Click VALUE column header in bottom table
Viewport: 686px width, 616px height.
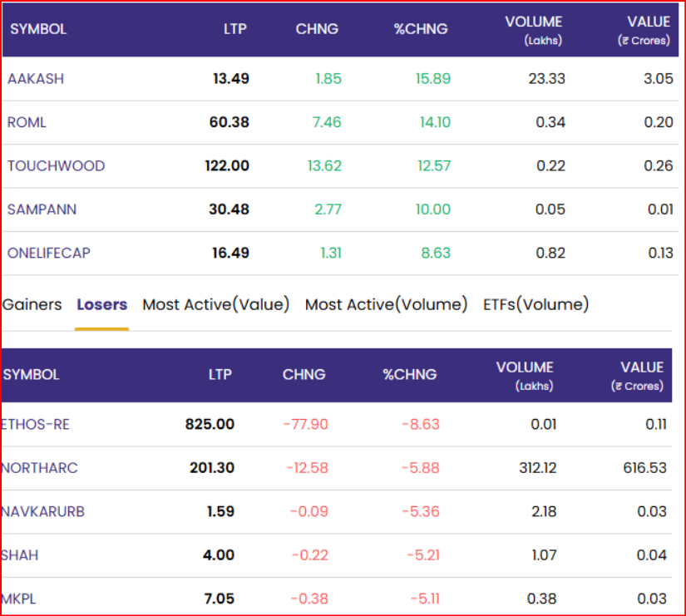coord(640,375)
